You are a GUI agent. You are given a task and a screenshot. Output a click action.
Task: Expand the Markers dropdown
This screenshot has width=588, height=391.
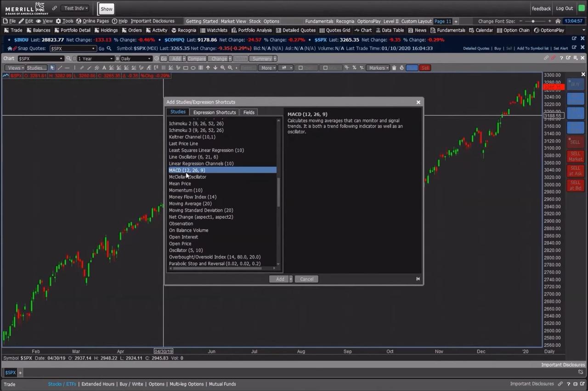[378, 68]
